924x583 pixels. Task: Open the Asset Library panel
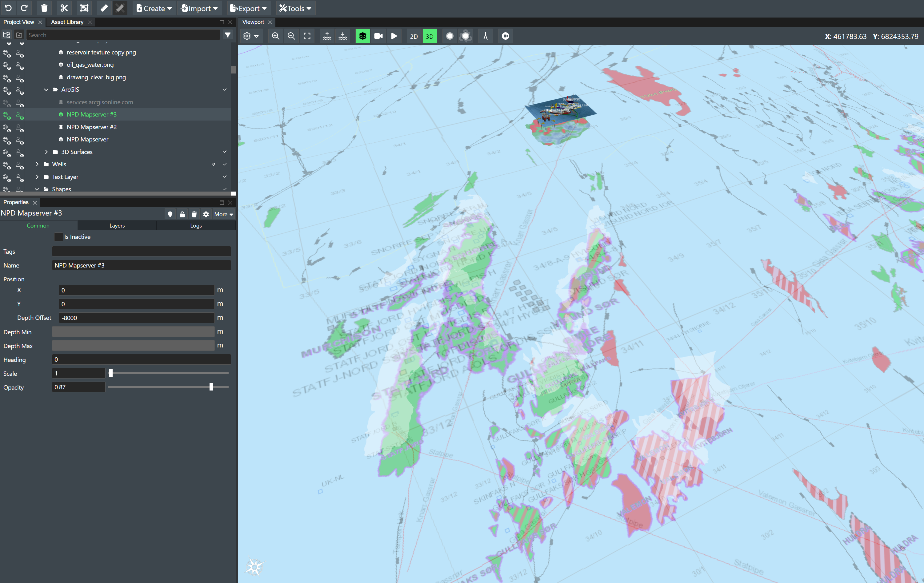[66, 22]
